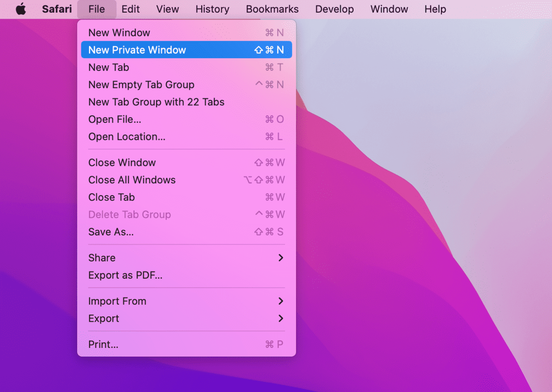The height and width of the screenshot is (392, 552).
Task: Select New Private Window
Action: (137, 50)
